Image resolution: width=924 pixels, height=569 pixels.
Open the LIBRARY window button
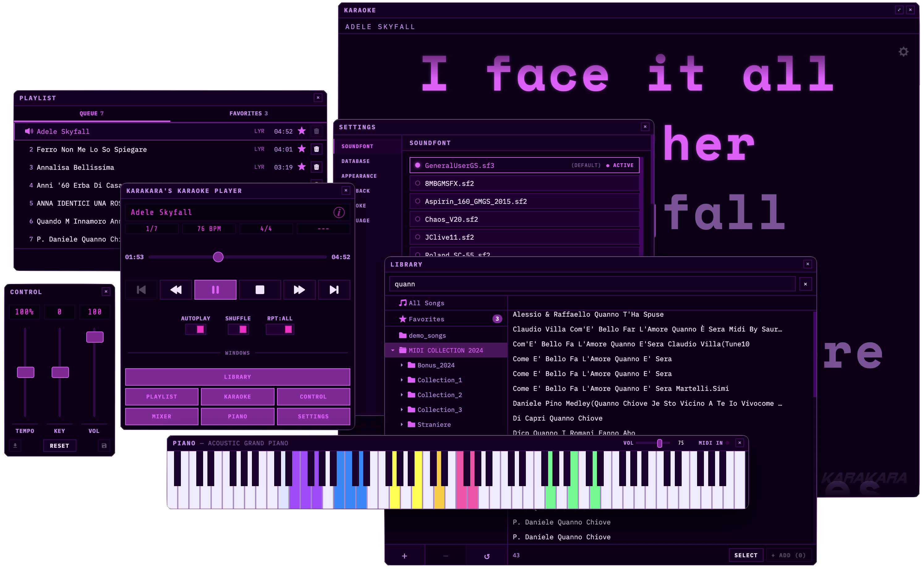pyautogui.click(x=237, y=377)
